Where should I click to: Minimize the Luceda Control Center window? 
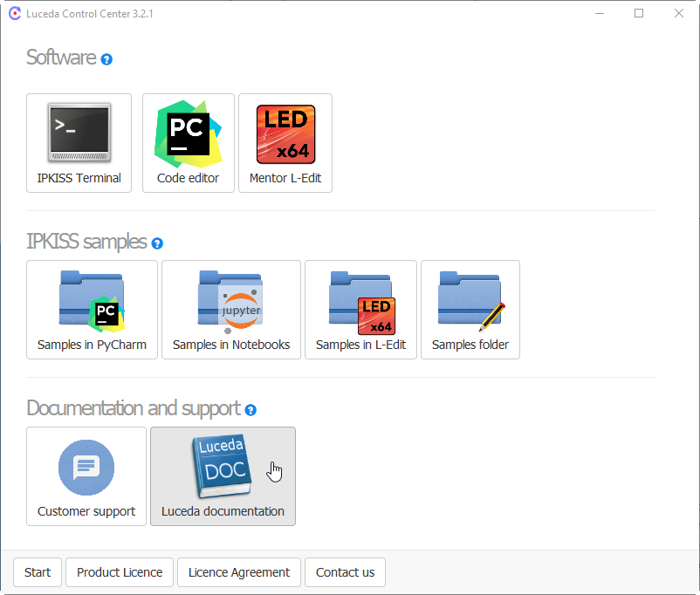600,14
